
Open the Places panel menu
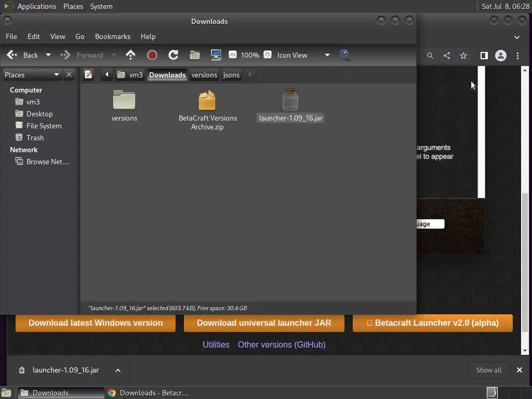[x=73, y=6]
